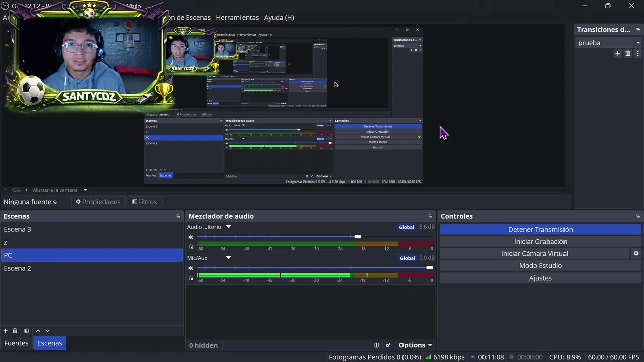644x362 pixels.
Task: Zoom in the preview with the plus icon
Action: [27, 190]
